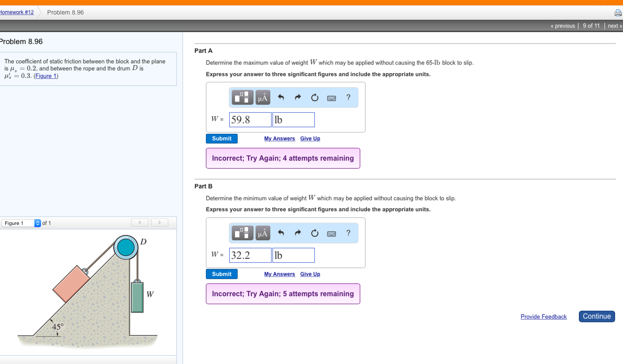Click help question mark in Part B toolbar

point(348,233)
